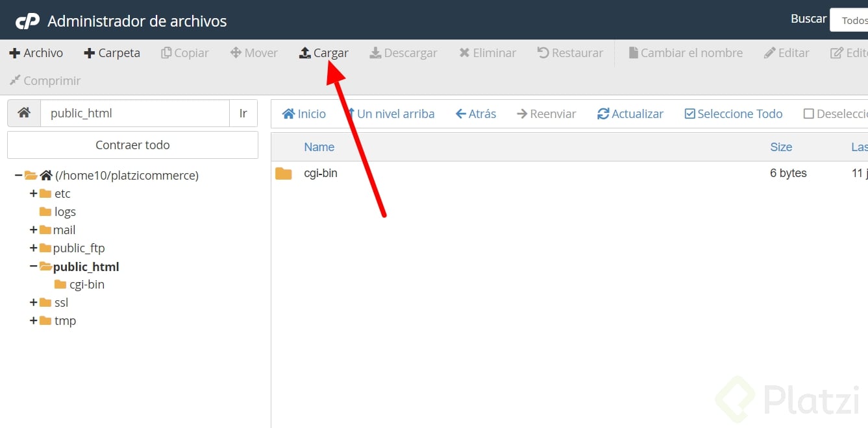Expand the mail folder node
The width and height of the screenshot is (868, 428).
point(33,230)
